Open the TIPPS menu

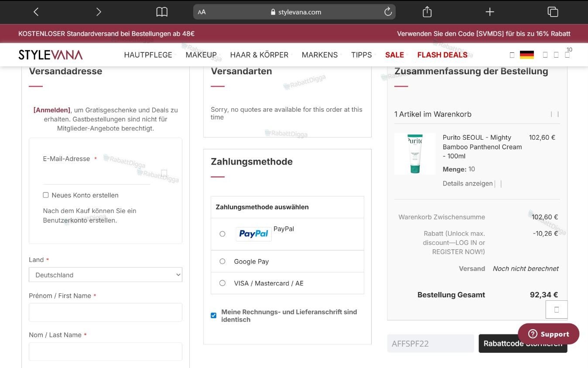[362, 55]
